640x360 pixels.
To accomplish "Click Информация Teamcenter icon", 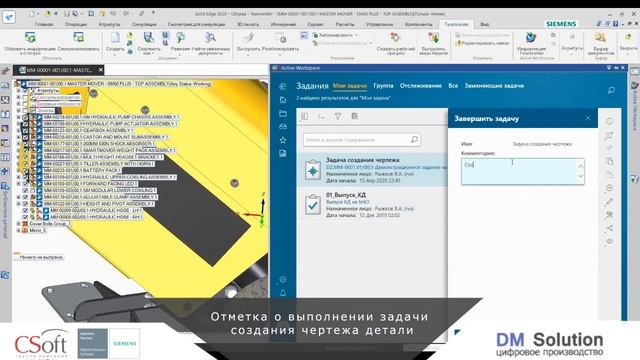I will 531,38.
